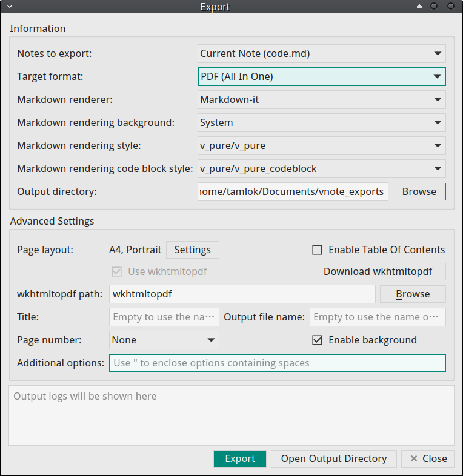This screenshot has width=463, height=476.
Task: Click Download wkhtmltopdf button
Action: click(x=378, y=272)
